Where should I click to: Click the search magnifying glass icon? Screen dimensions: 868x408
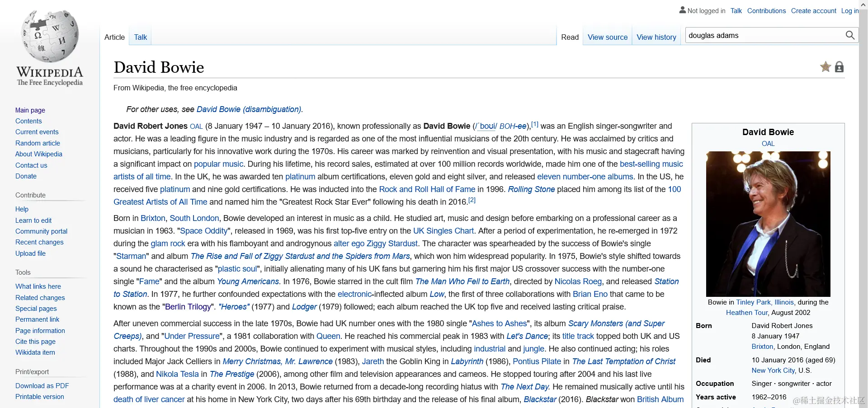tap(850, 35)
